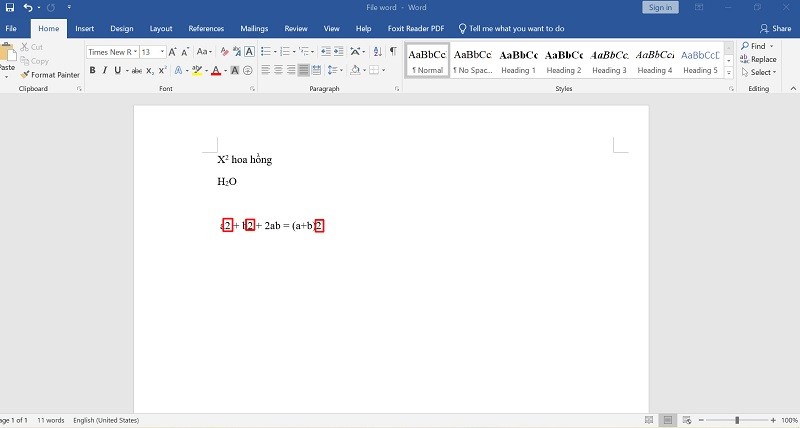The width and height of the screenshot is (800, 428).
Task: Switch to the Layout tab
Action: pos(161,29)
